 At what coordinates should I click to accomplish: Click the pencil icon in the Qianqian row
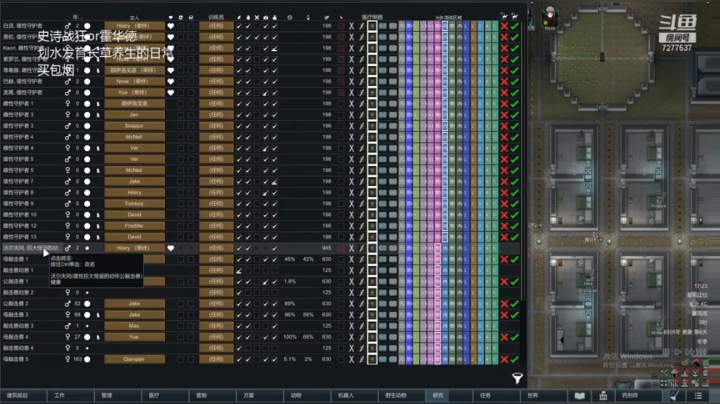(x=361, y=359)
